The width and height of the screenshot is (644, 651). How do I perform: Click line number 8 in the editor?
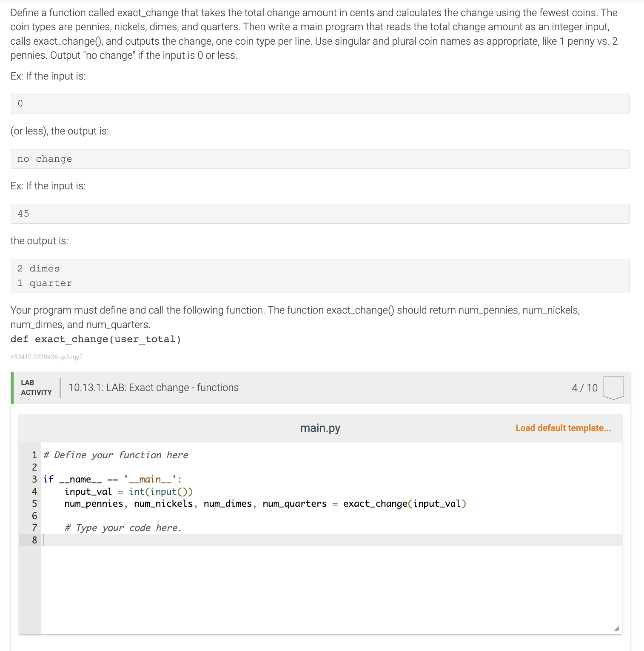tap(34, 540)
